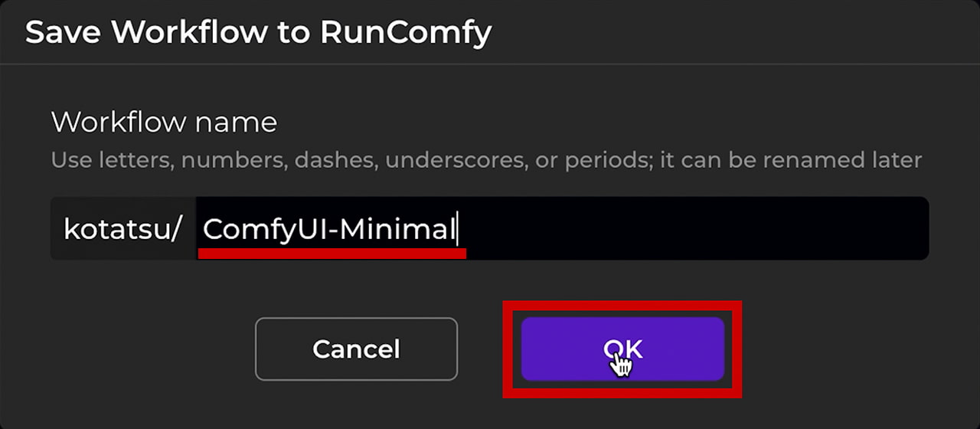Click the Workflow name text field
The height and width of the screenshot is (429, 980).
click(x=561, y=229)
